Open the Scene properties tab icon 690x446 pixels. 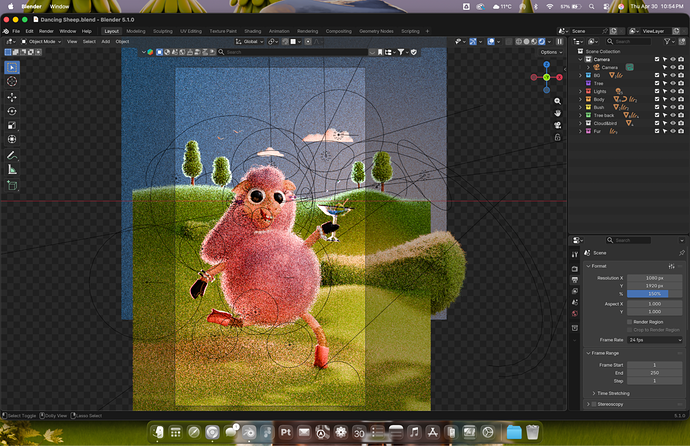(x=575, y=302)
